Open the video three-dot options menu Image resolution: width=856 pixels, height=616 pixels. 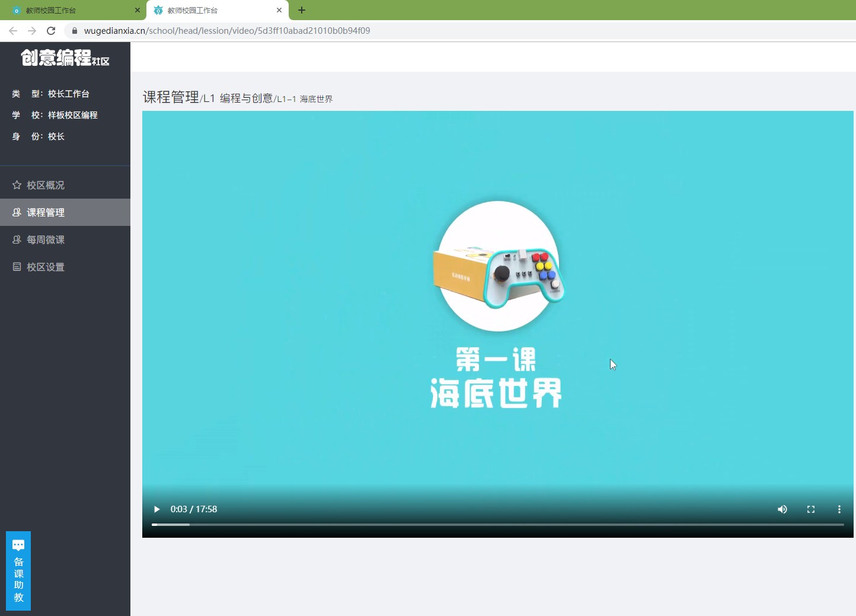click(839, 509)
